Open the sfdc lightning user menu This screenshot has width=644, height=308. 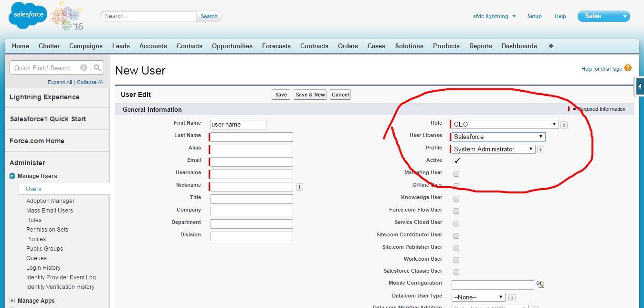494,16
